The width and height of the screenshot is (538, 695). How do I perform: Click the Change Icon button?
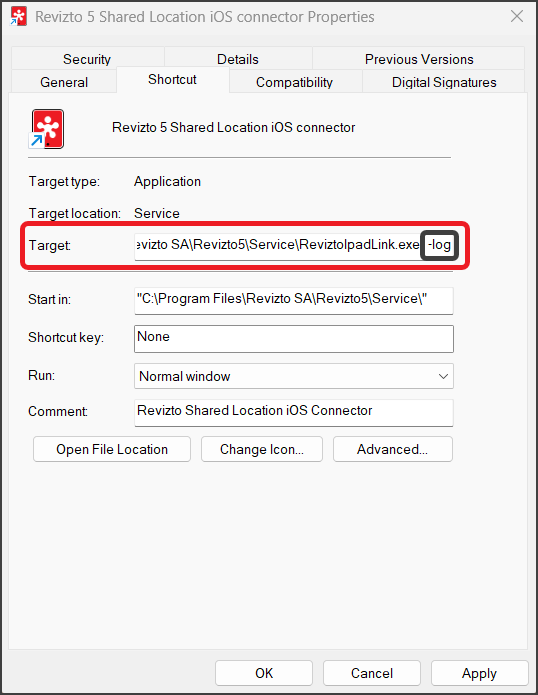(x=262, y=449)
